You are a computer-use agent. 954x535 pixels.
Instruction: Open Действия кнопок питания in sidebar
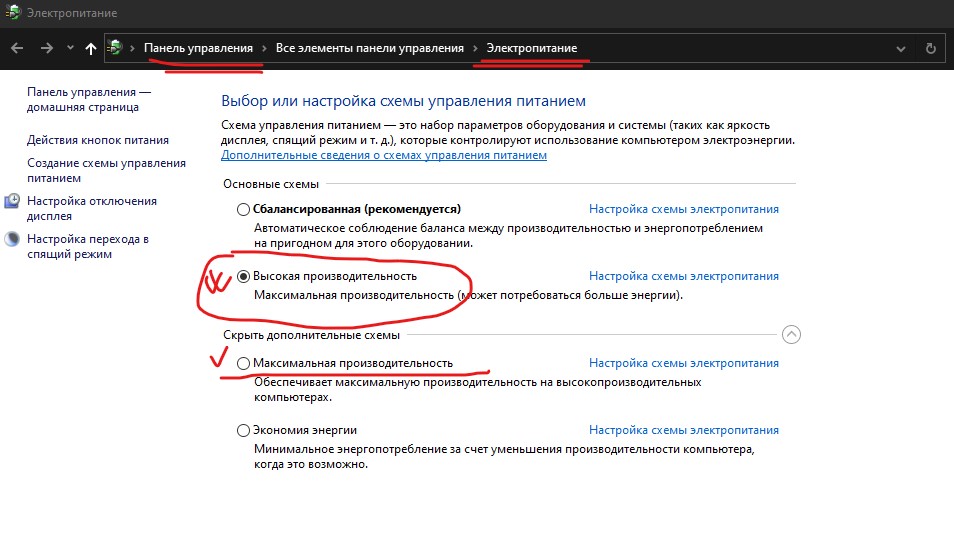98,141
